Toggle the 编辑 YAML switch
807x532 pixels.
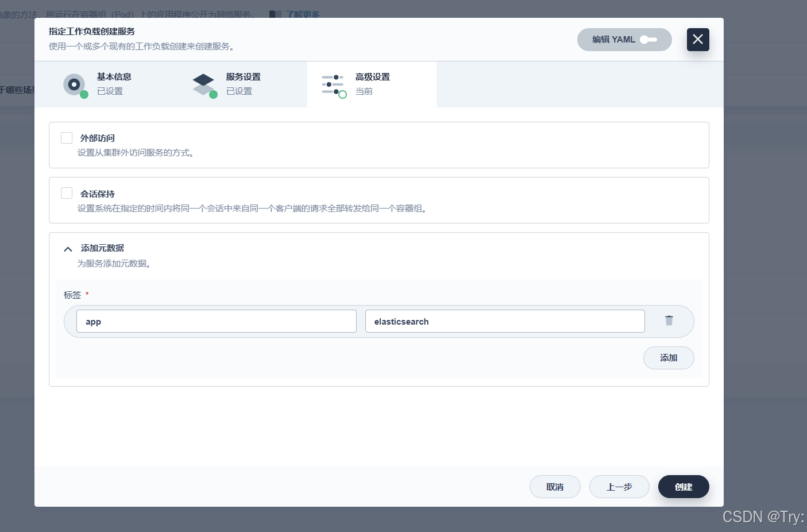coord(648,40)
